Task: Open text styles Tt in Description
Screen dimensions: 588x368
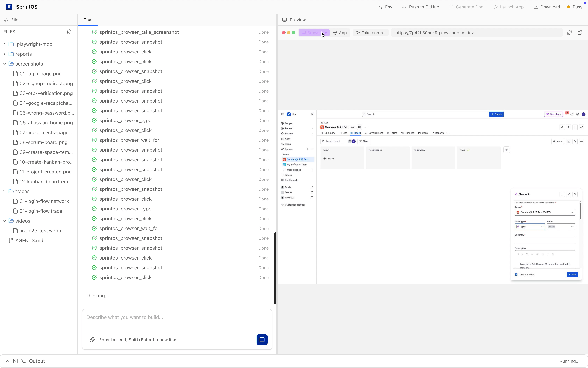Action: [527, 254]
